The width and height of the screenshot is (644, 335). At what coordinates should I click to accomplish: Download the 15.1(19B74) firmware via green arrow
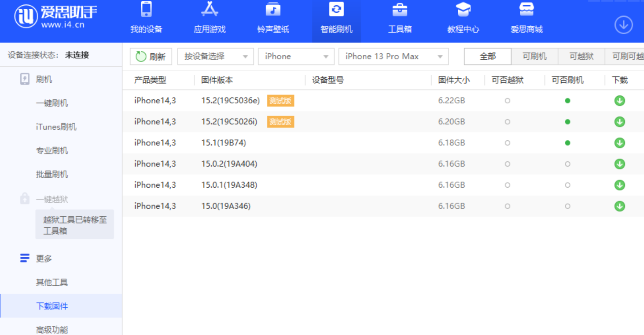tap(620, 143)
